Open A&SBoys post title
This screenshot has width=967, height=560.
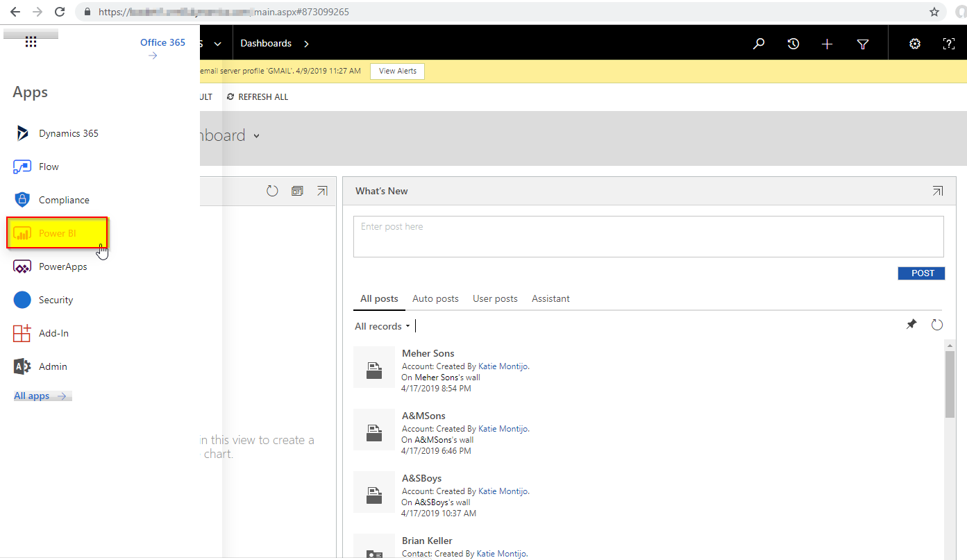point(421,478)
